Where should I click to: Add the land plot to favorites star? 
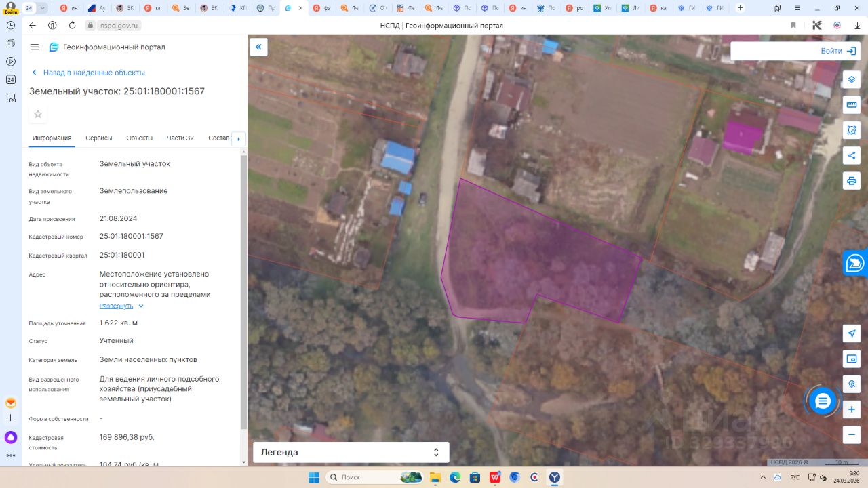pos(38,114)
